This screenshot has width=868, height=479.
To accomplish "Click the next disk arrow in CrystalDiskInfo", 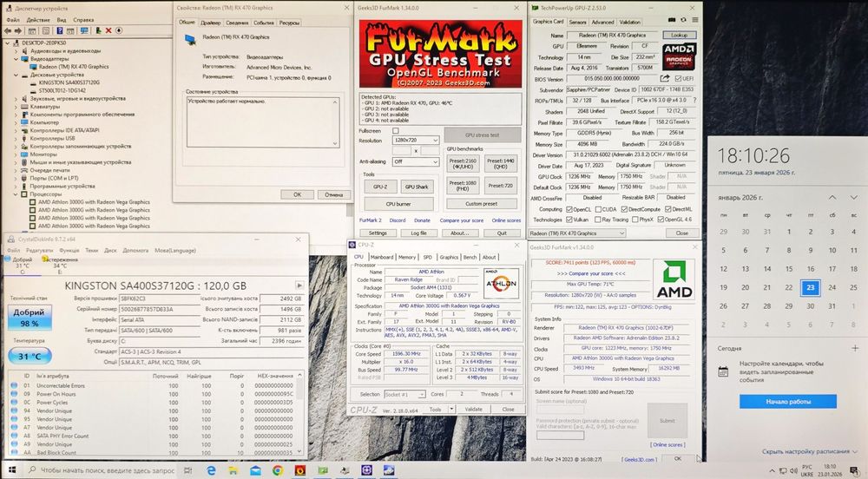I will (299, 285).
